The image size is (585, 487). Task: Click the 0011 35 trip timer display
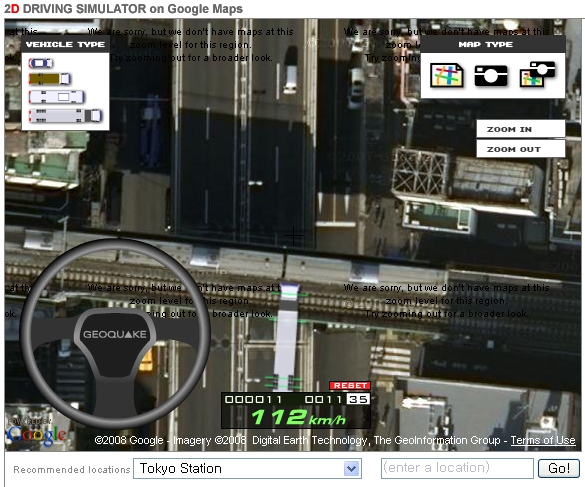click(337, 400)
